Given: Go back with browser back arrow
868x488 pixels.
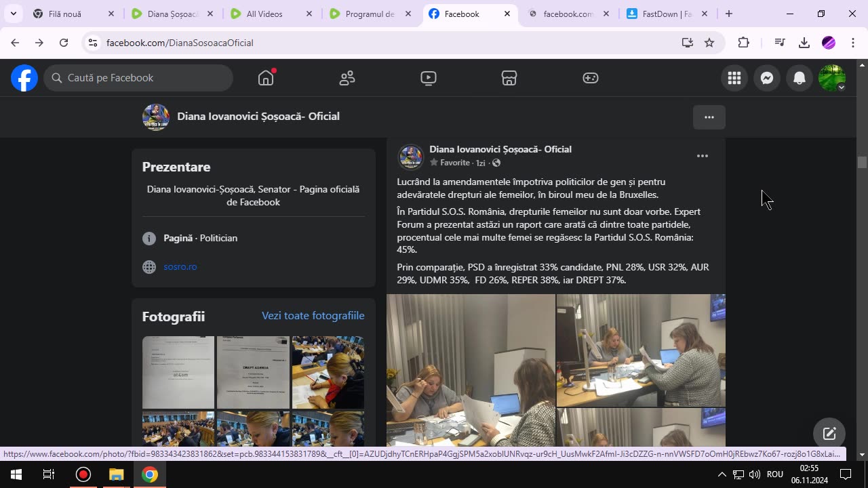Looking at the screenshot, I should click(x=15, y=43).
